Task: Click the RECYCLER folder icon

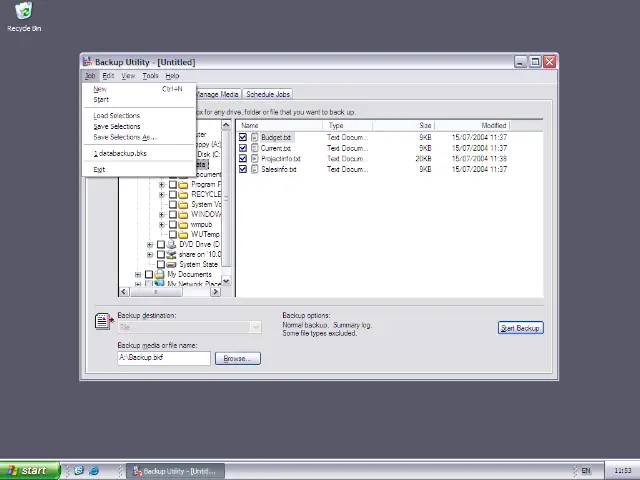Action: (x=184, y=194)
